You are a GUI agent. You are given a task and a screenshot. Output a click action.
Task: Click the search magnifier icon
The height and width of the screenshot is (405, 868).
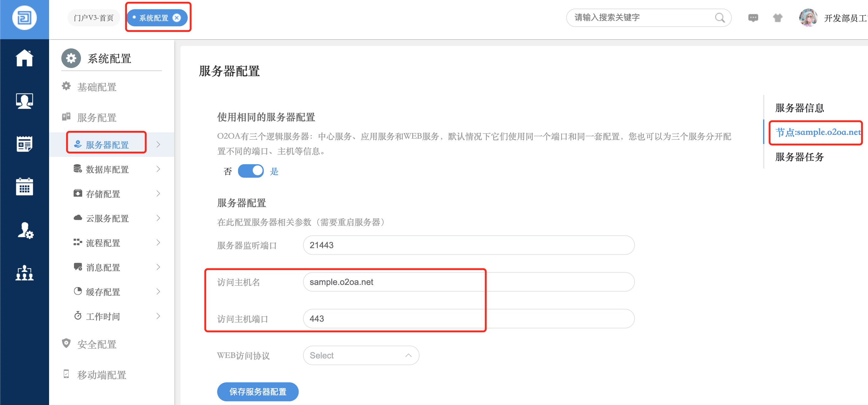coord(720,18)
